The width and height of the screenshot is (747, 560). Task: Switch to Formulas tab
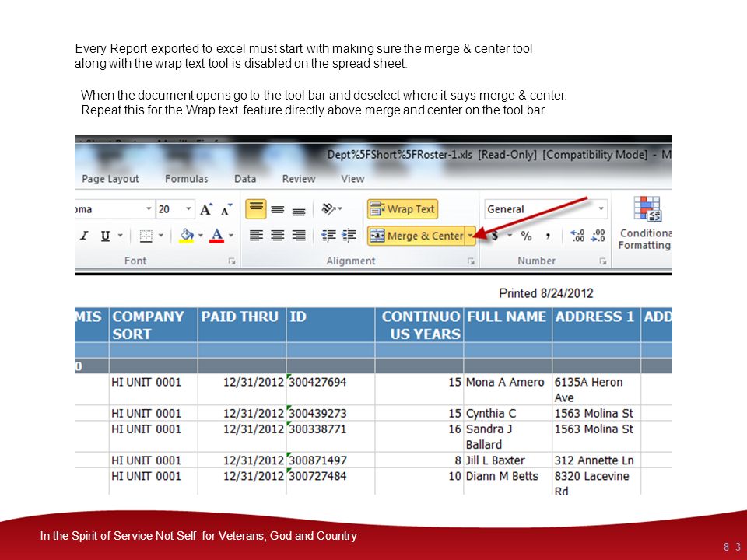coord(186,179)
